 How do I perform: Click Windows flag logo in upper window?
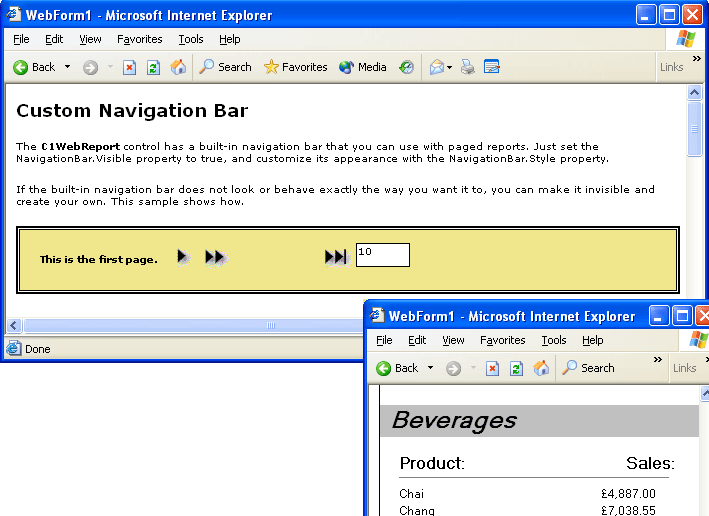coord(685,39)
